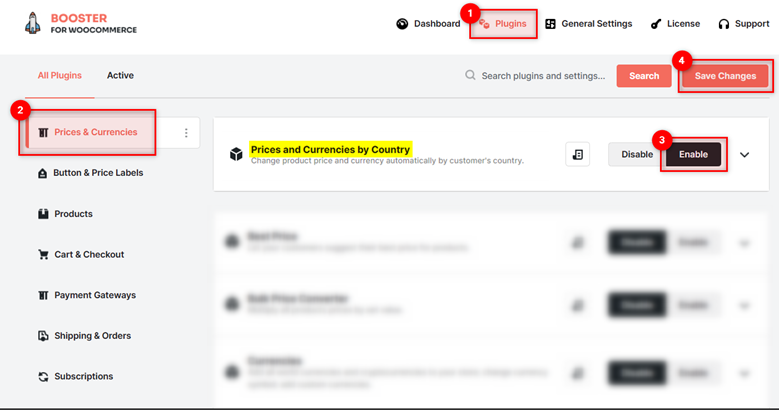This screenshot has height=410, width=779.
Task: Click the Support headset icon
Action: coord(723,24)
